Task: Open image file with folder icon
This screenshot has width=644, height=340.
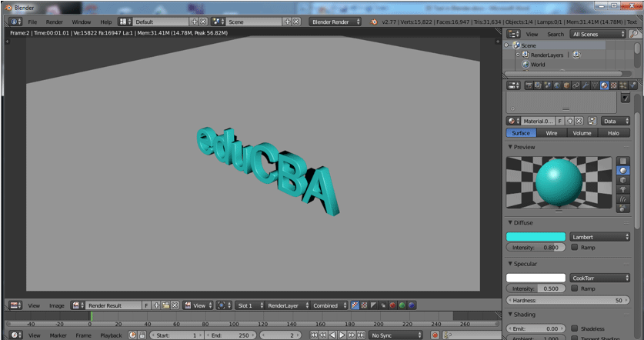Action: click(x=165, y=305)
